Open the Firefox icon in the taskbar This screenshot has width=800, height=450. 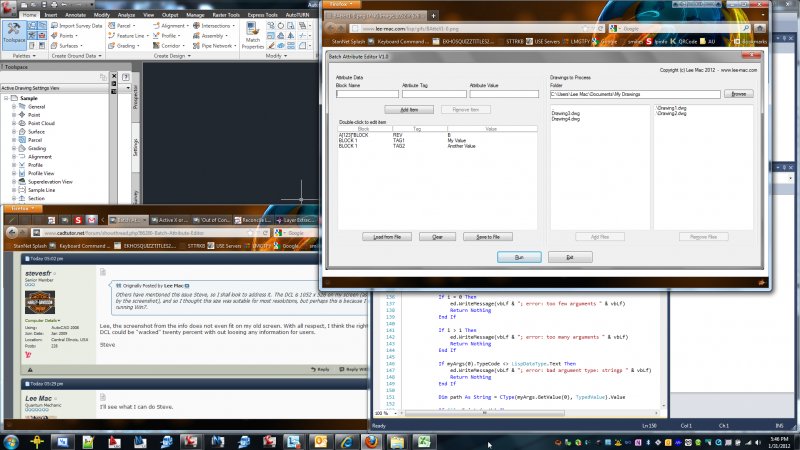pyautogui.click(x=369, y=440)
